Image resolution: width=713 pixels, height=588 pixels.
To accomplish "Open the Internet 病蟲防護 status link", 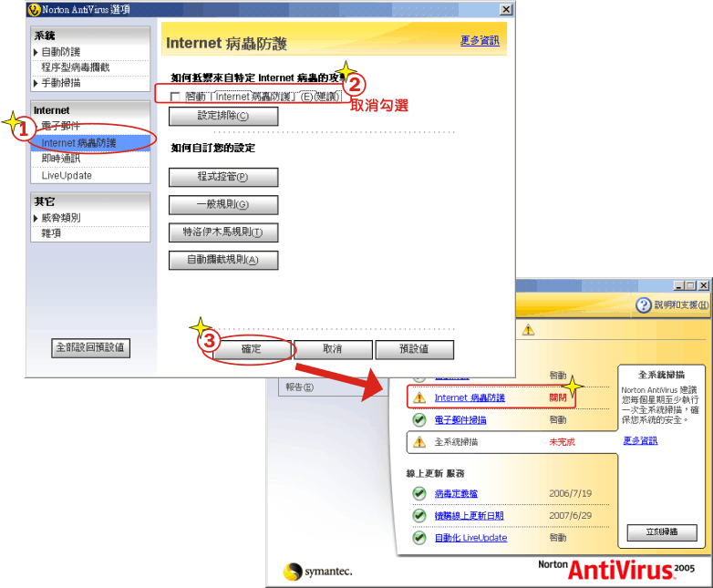I will [470, 397].
